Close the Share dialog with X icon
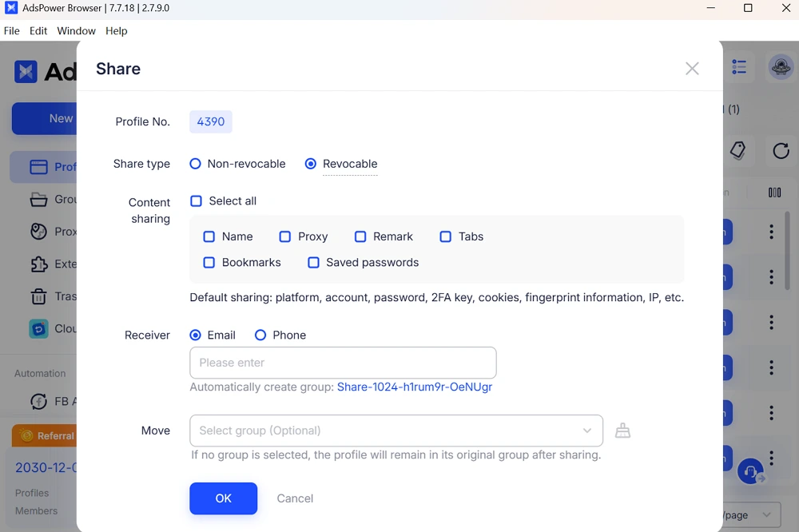This screenshot has width=799, height=532. point(692,69)
